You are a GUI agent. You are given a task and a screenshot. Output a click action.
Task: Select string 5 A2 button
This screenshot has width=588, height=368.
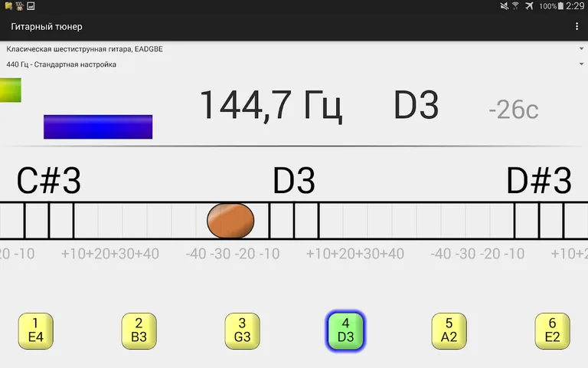[x=449, y=331]
